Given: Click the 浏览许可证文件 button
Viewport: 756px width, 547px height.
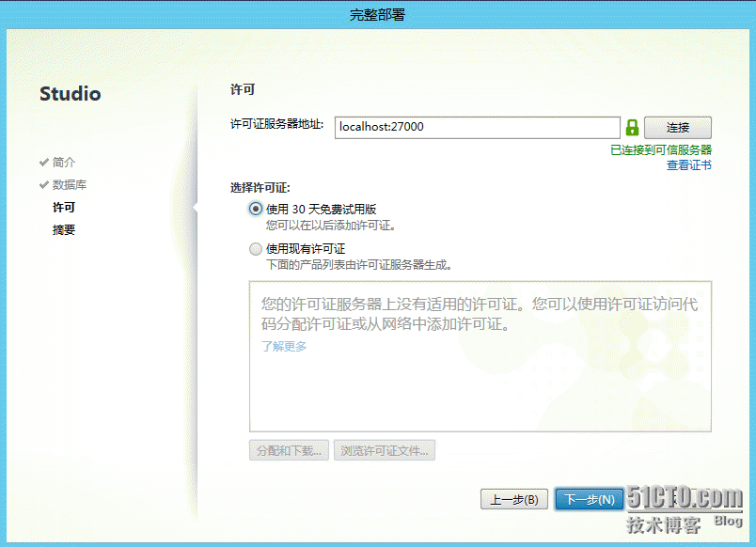Looking at the screenshot, I should coord(385,450).
